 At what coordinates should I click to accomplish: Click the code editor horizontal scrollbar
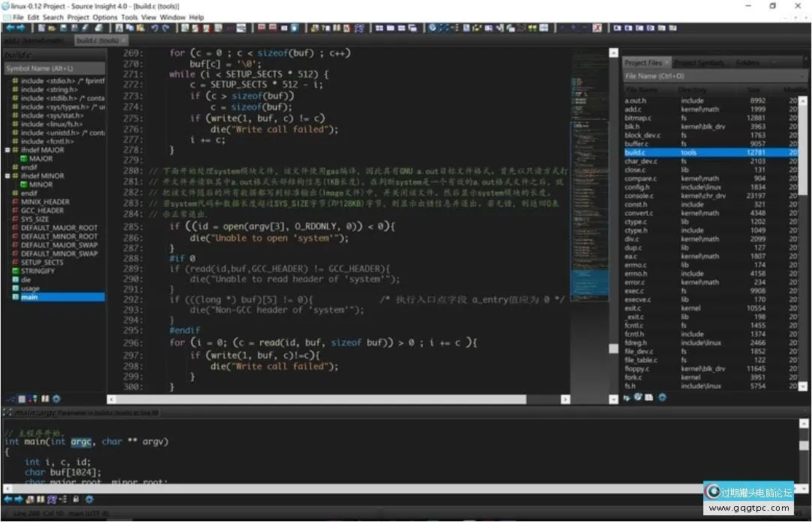(x=352, y=399)
